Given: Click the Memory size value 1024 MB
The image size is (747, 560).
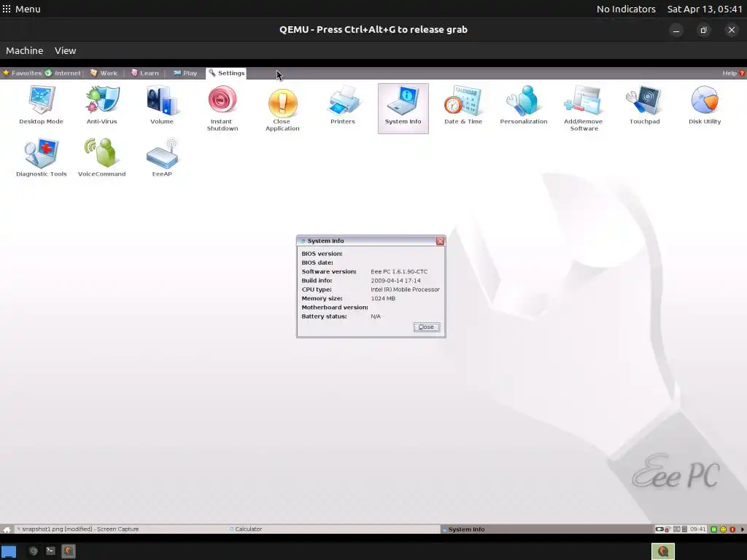Looking at the screenshot, I should click(x=383, y=298).
